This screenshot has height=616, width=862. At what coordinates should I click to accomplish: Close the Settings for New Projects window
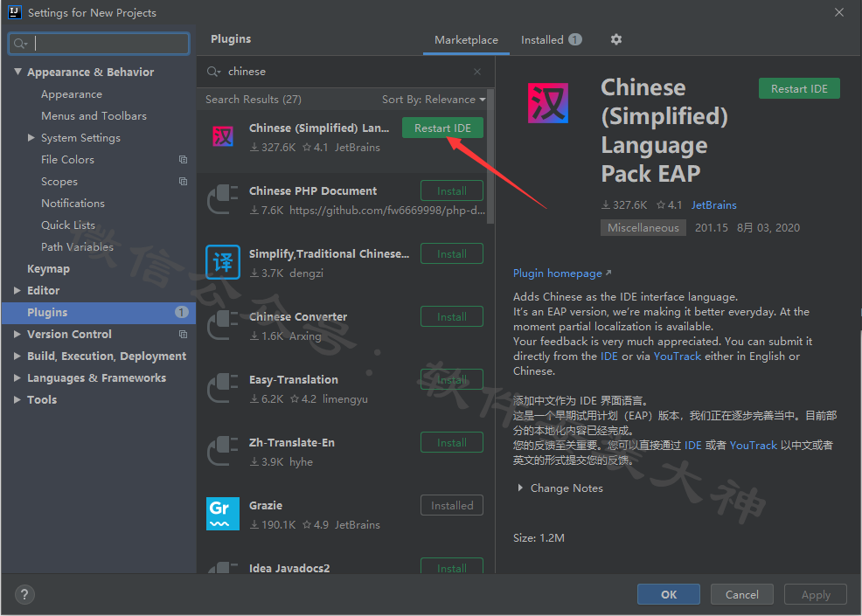click(839, 12)
